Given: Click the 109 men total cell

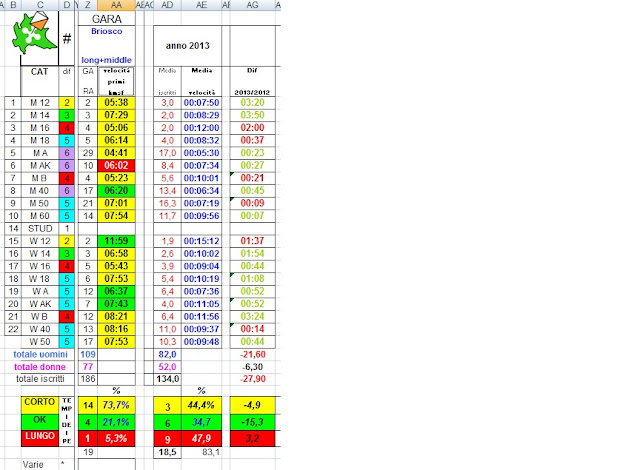Looking at the screenshot, I should click(88, 355).
